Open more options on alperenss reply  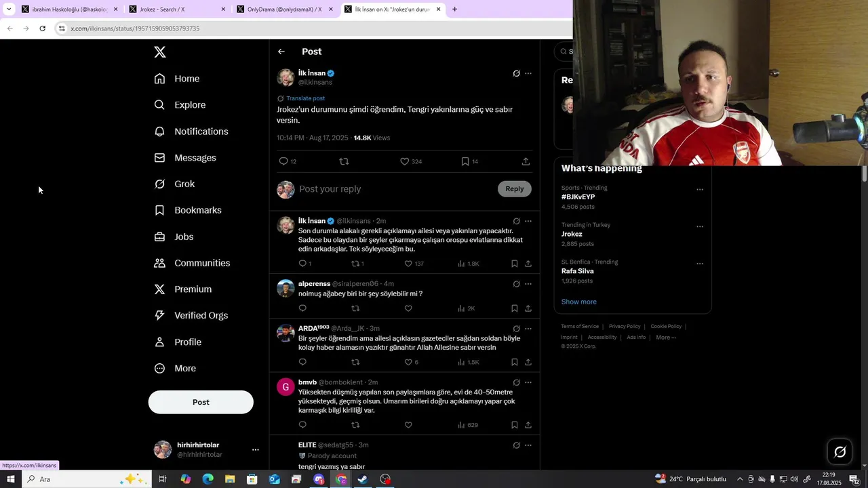coord(528,284)
